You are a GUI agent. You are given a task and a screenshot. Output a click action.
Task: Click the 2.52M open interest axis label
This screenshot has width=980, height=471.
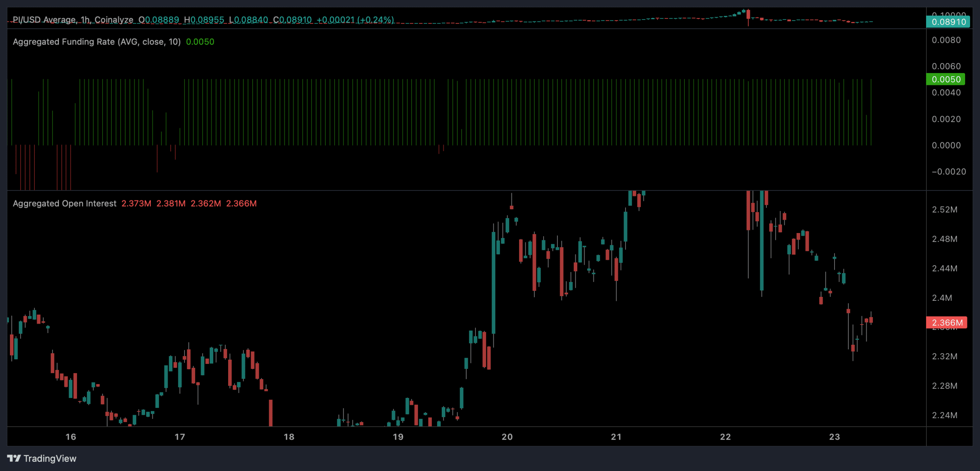(944, 210)
